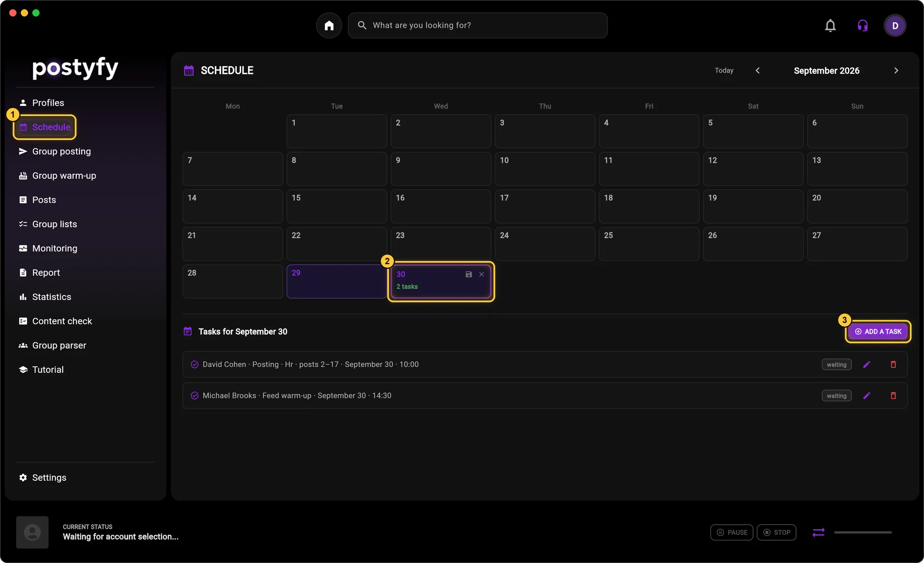Edit the Michael Brooks warm-up task

[867, 396]
